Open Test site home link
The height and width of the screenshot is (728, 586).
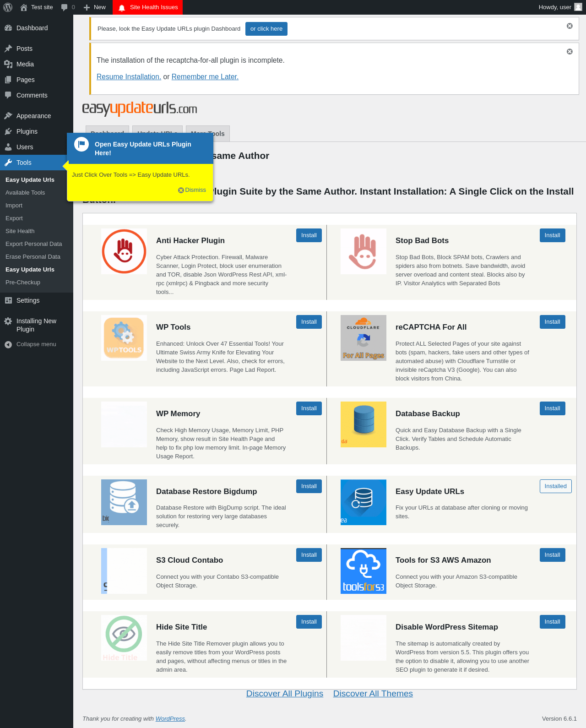pyautogui.click(x=37, y=7)
